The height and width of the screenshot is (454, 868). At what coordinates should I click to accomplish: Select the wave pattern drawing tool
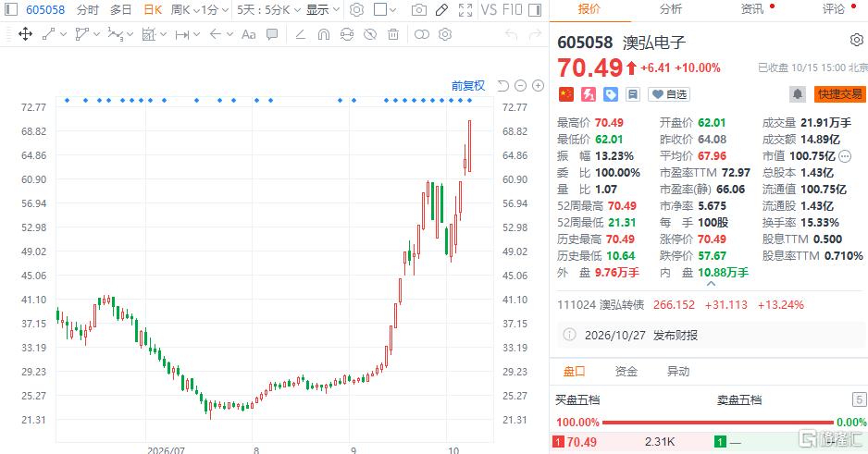pyautogui.click(x=115, y=34)
